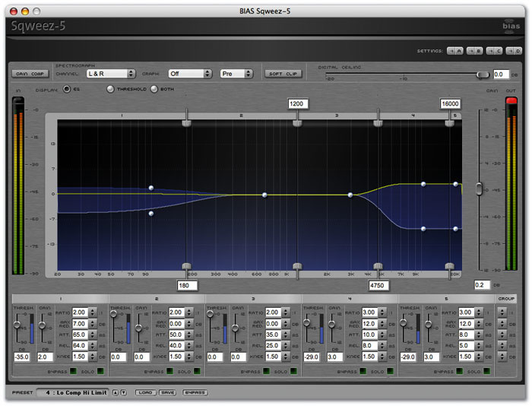Viewport: 532px width, 406px height.
Task: Select band 2 center curve node
Action: [264, 195]
